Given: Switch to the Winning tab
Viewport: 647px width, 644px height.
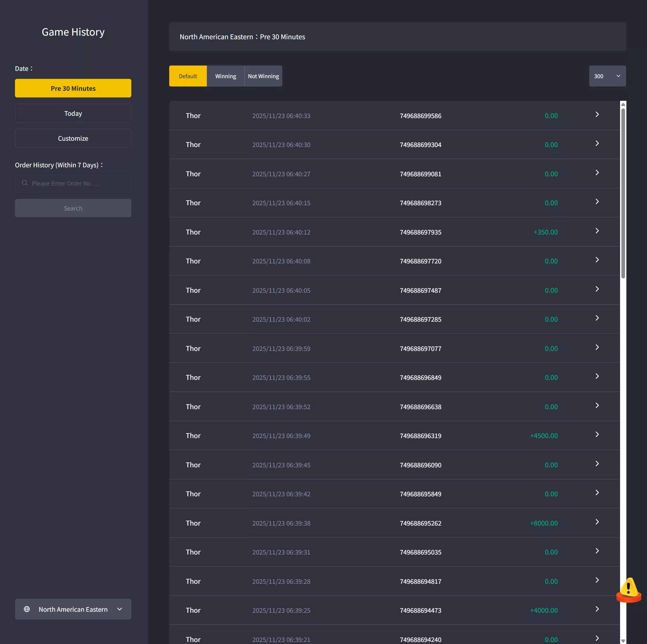Looking at the screenshot, I should click(226, 76).
